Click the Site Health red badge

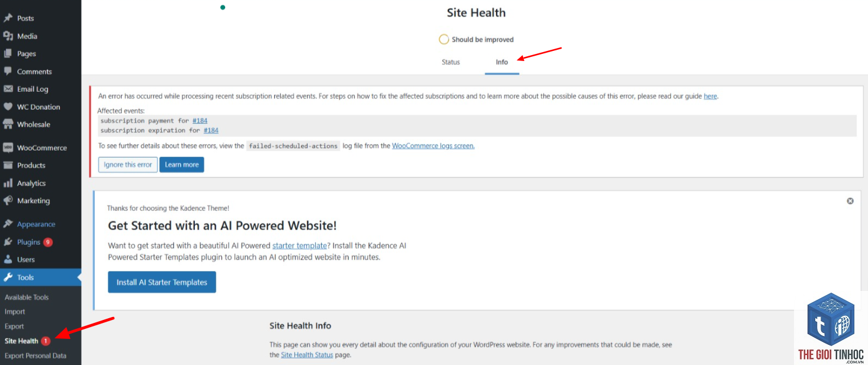[x=46, y=341]
